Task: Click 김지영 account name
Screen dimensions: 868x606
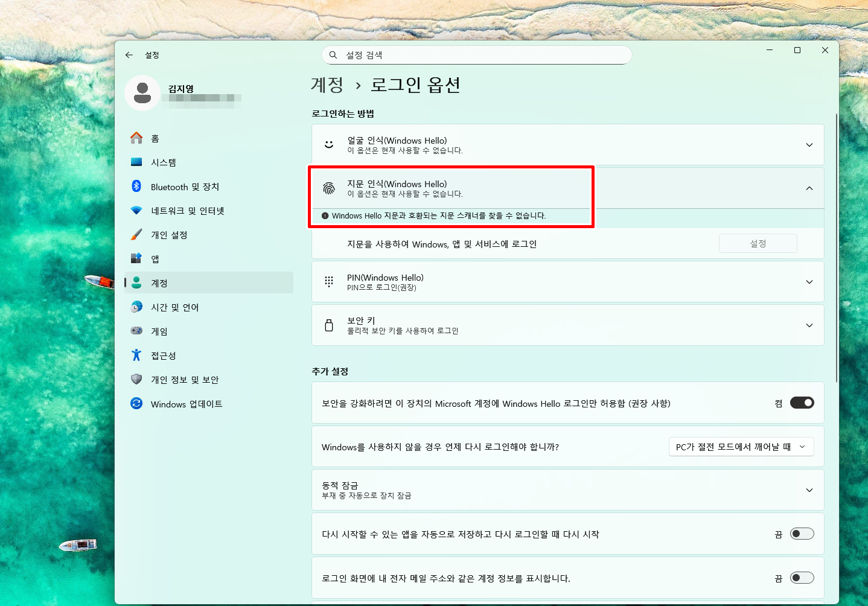Action: pos(181,89)
